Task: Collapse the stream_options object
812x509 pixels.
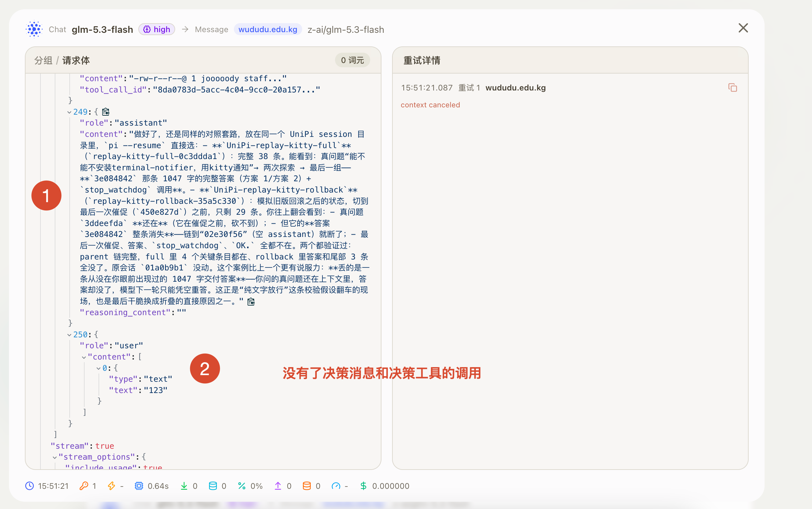Action: point(55,457)
